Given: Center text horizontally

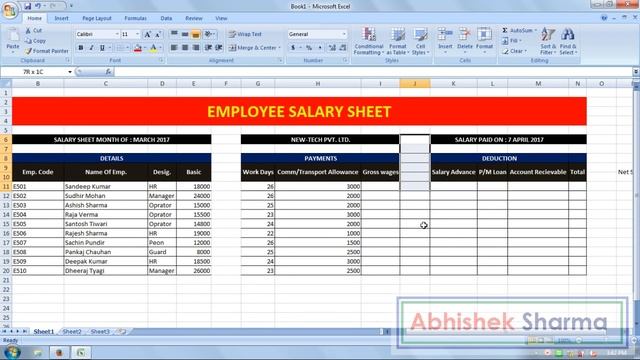Looking at the screenshot, I should 185,48.
